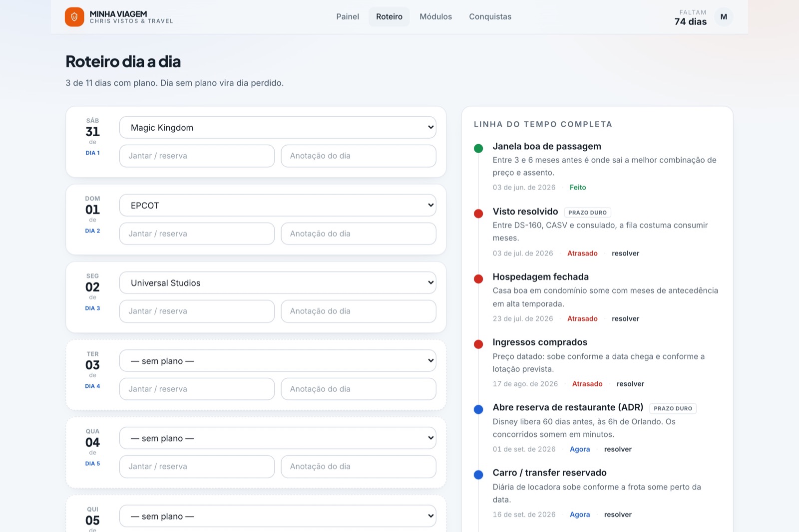Switch to the Conquistas tab

point(490,17)
